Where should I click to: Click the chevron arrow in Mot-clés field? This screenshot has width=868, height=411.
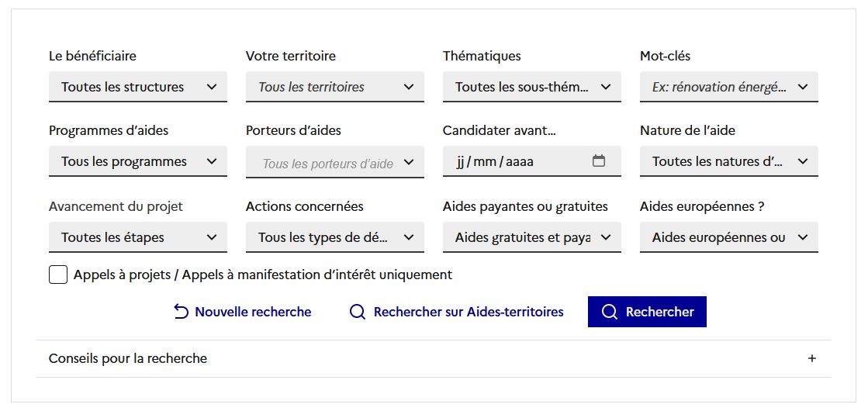coord(803,87)
